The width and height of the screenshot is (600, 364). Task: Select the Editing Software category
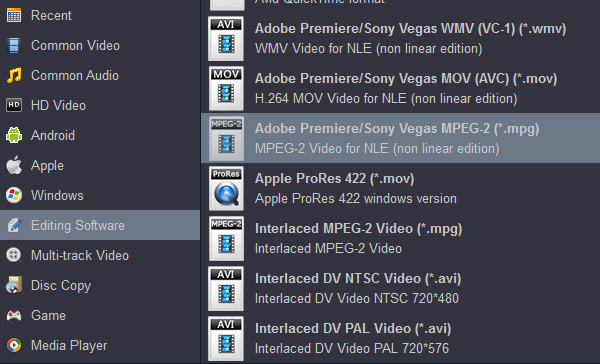coord(100,225)
